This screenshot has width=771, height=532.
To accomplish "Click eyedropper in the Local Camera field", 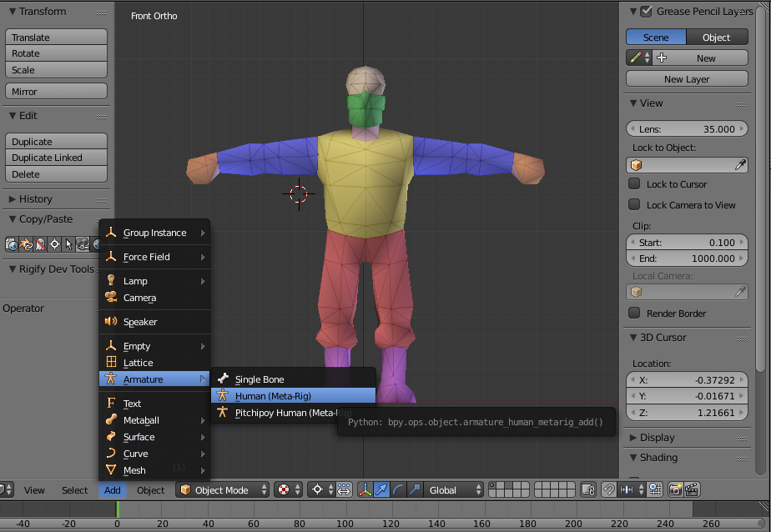I will [x=740, y=292].
